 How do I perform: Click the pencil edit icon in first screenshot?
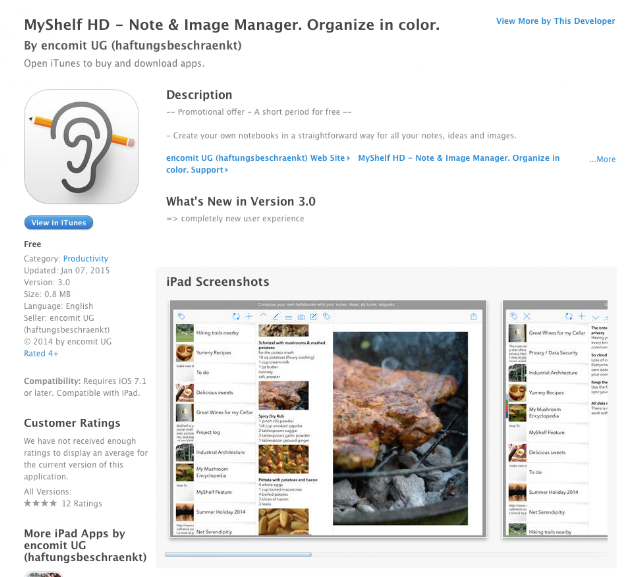pos(276,316)
